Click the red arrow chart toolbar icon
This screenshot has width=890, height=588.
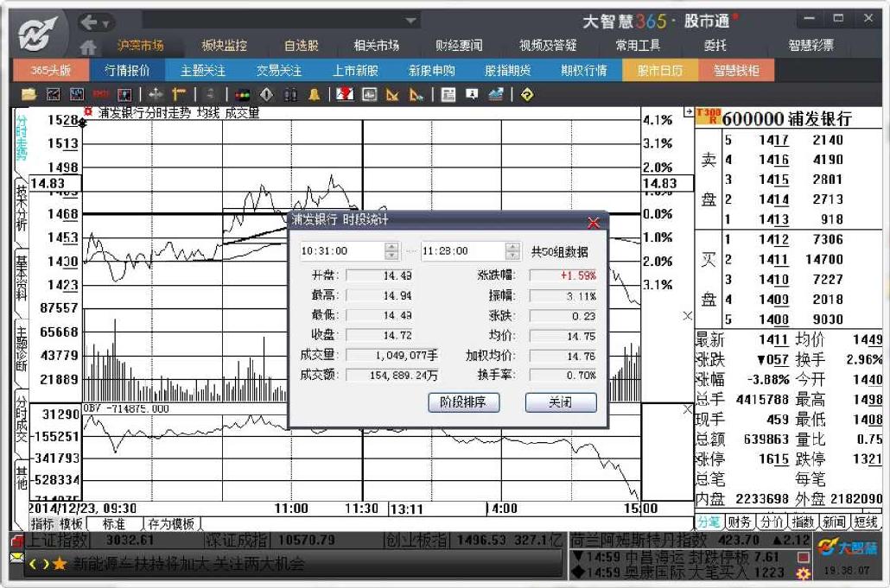point(345,95)
